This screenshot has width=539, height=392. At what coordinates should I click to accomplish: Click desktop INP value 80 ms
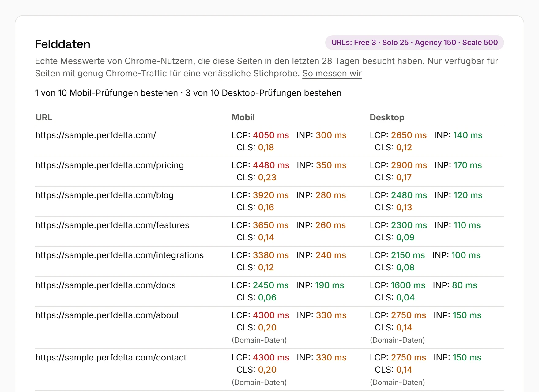(x=465, y=285)
